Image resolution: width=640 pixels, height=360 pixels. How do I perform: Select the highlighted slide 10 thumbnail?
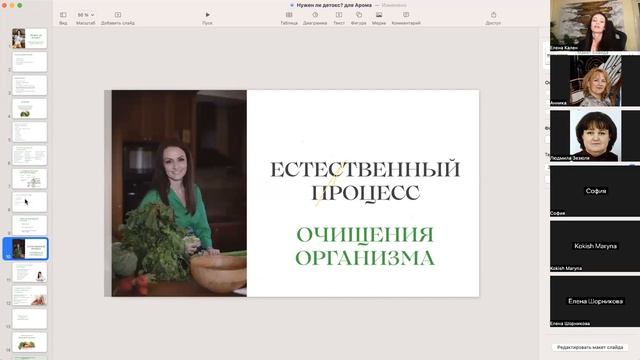29,249
